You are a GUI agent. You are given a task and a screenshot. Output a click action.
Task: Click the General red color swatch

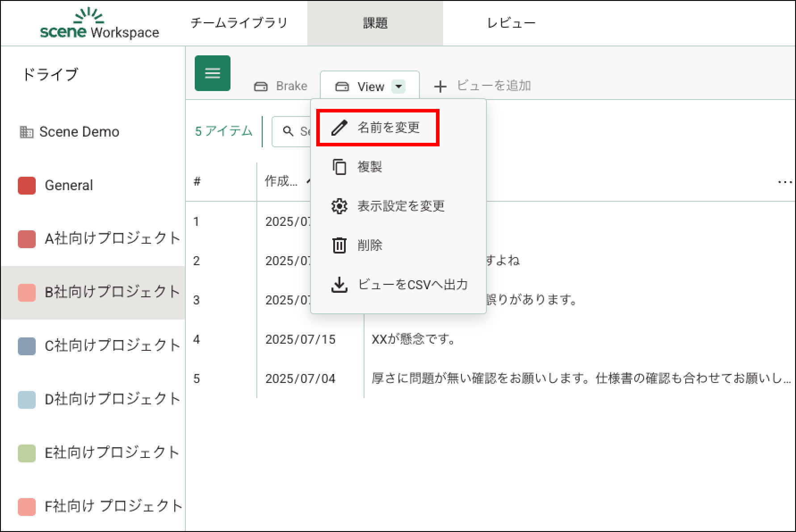(27, 186)
